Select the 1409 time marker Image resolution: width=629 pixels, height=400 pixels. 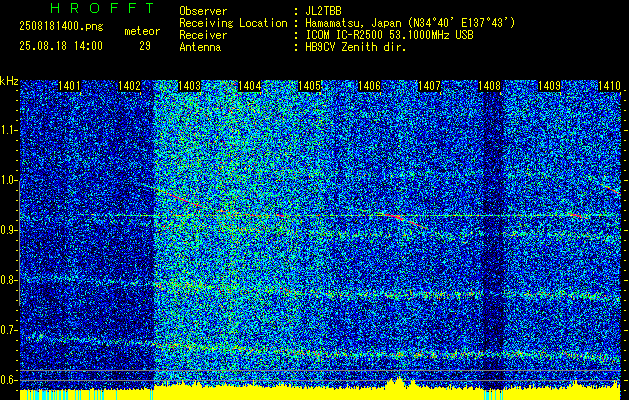click(x=550, y=86)
